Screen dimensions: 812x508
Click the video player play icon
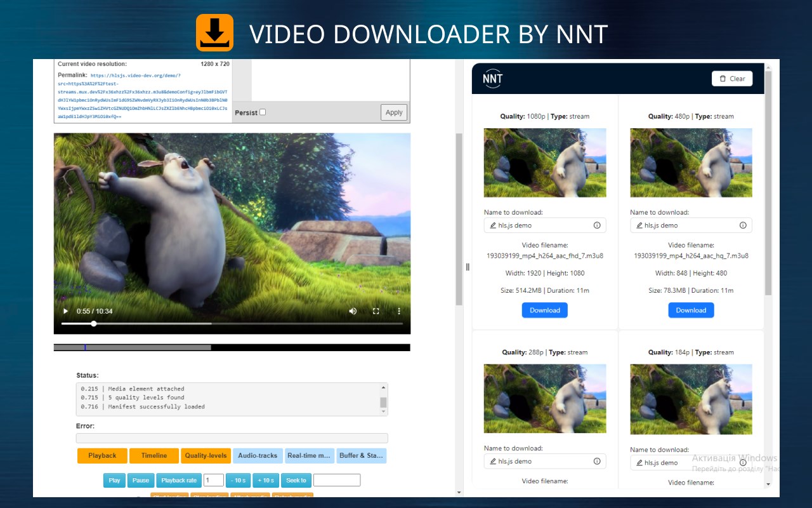65,311
